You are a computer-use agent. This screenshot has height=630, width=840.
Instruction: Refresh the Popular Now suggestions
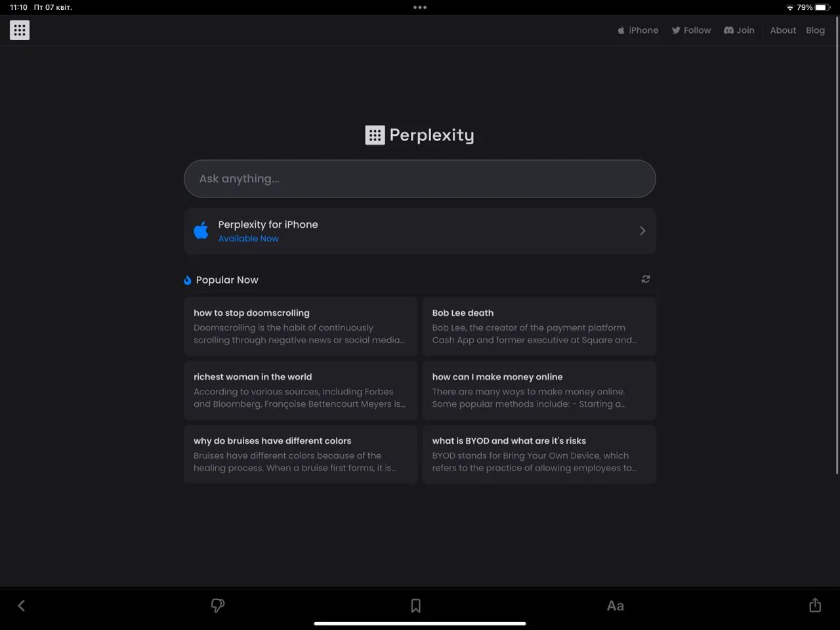pyautogui.click(x=646, y=279)
